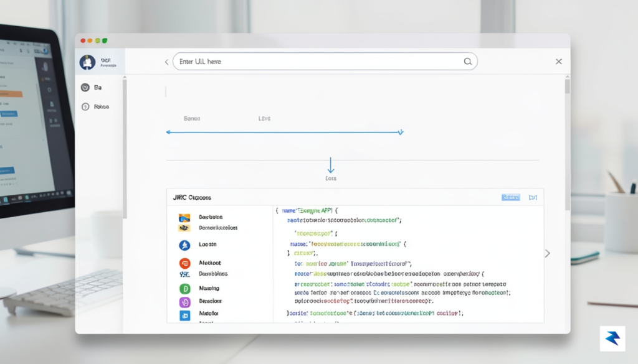Click the green round icon beside 'Nuaeing'
This screenshot has width=638, height=364.
[184, 289]
